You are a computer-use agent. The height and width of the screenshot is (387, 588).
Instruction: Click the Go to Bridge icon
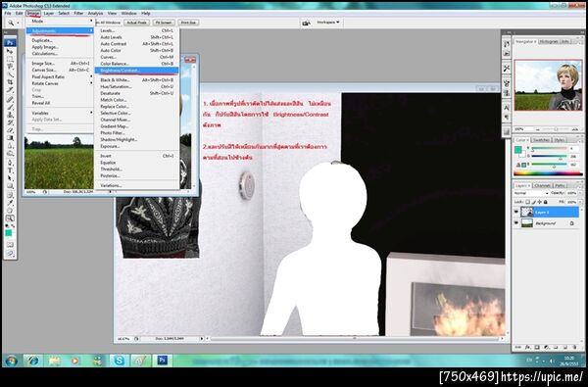(x=306, y=23)
